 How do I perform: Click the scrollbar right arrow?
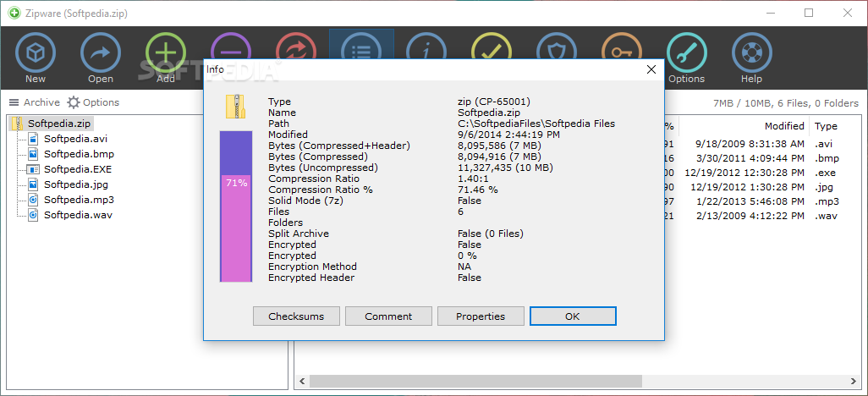click(x=854, y=382)
